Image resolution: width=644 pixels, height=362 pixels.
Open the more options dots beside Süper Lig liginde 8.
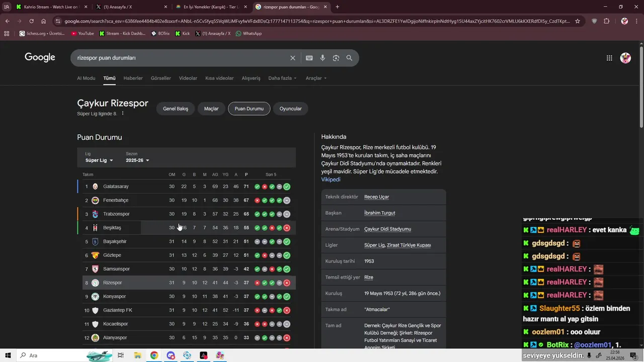[122, 114]
